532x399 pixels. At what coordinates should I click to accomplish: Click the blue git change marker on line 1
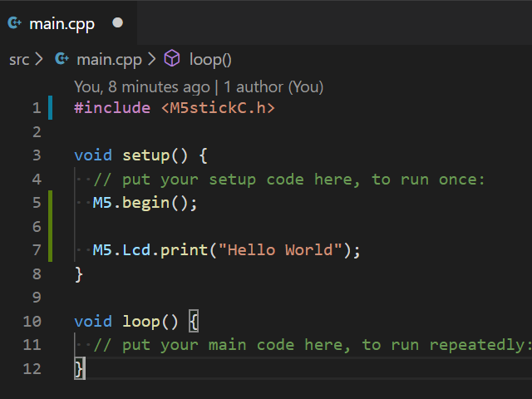pyautogui.click(x=51, y=108)
